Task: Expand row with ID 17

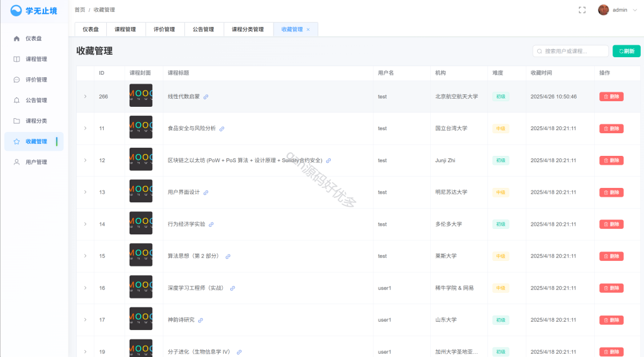Action: [86, 320]
